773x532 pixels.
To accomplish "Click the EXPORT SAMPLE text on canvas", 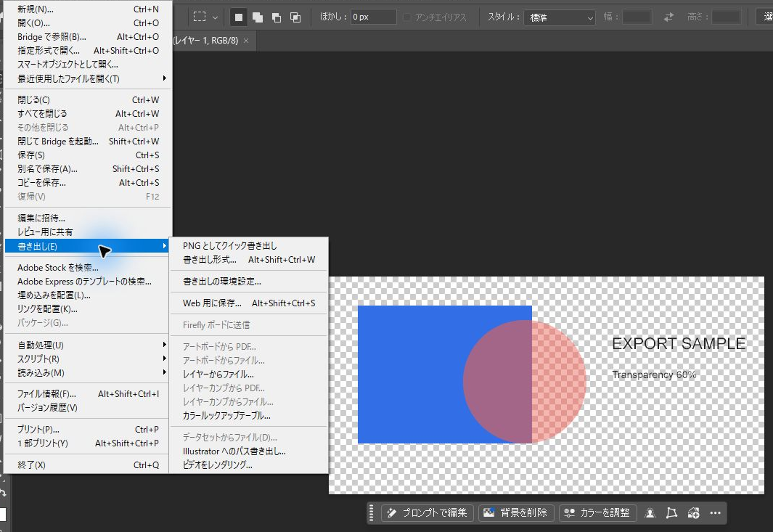I will point(679,343).
